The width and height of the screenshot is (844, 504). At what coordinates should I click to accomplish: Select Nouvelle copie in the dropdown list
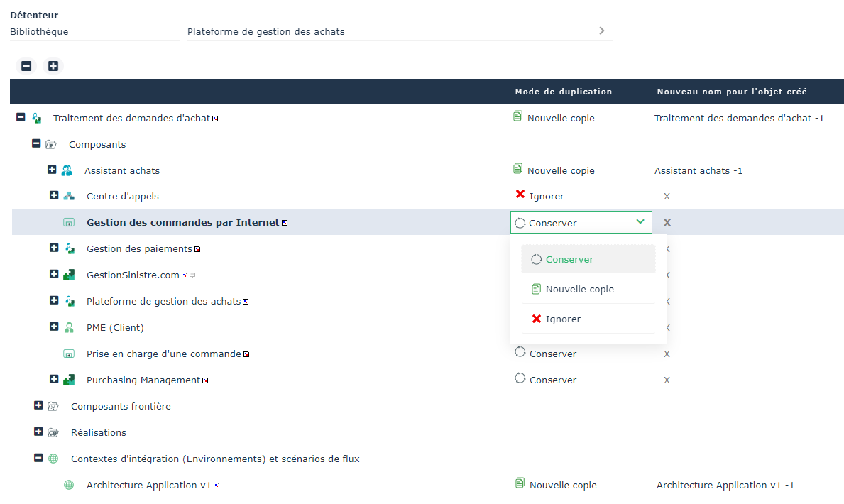pyautogui.click(x=579, y=289)
